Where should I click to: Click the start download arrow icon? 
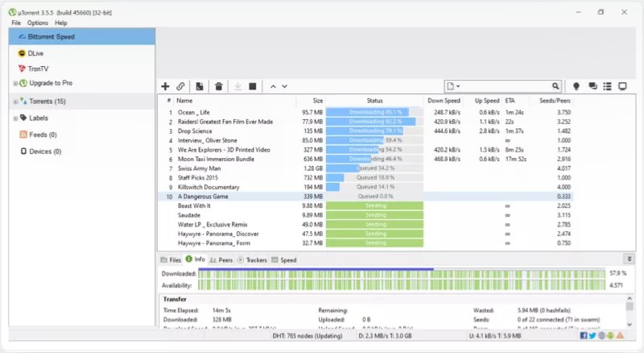[x=237, y=86]
